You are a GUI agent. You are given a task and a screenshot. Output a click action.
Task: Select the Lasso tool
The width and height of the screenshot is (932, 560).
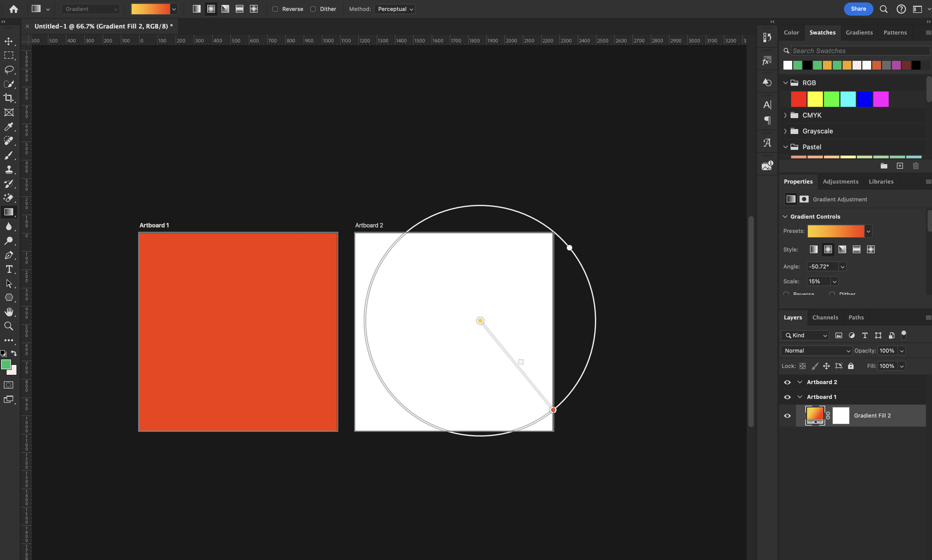(x=9, y=70)
